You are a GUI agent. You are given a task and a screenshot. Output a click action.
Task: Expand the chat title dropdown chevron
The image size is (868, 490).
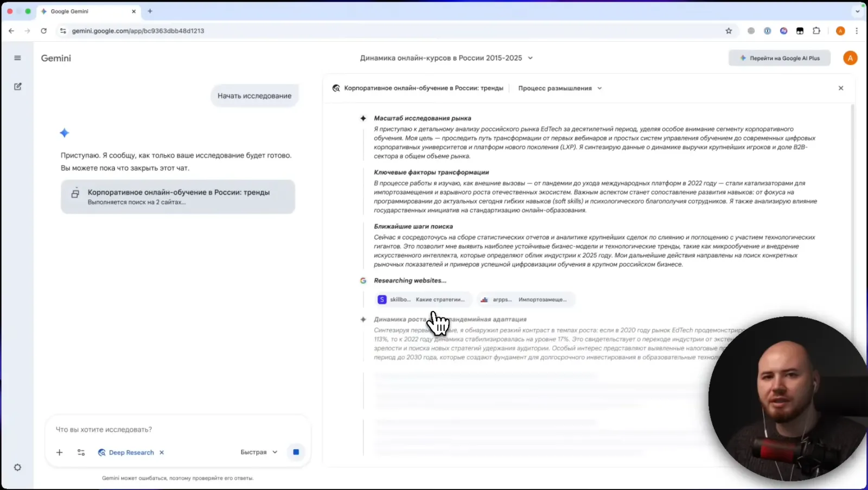click(530, 58)
